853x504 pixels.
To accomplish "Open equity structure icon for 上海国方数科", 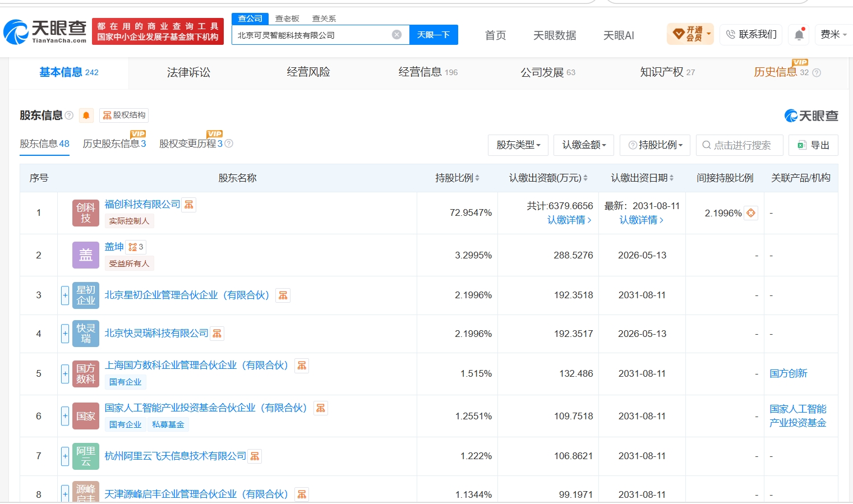I will (302, 366).
